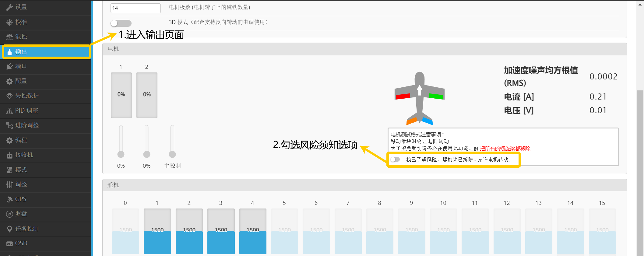Click the plug icon beside 端口
Image resolution: width=644 pixels, height=256 pixels.
[9, 66]
